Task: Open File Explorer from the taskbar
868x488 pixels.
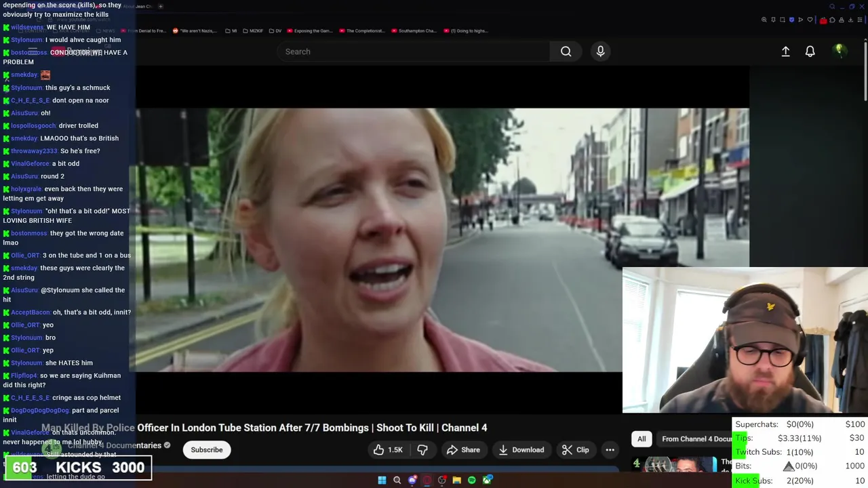Action: (x=456, y=480)
